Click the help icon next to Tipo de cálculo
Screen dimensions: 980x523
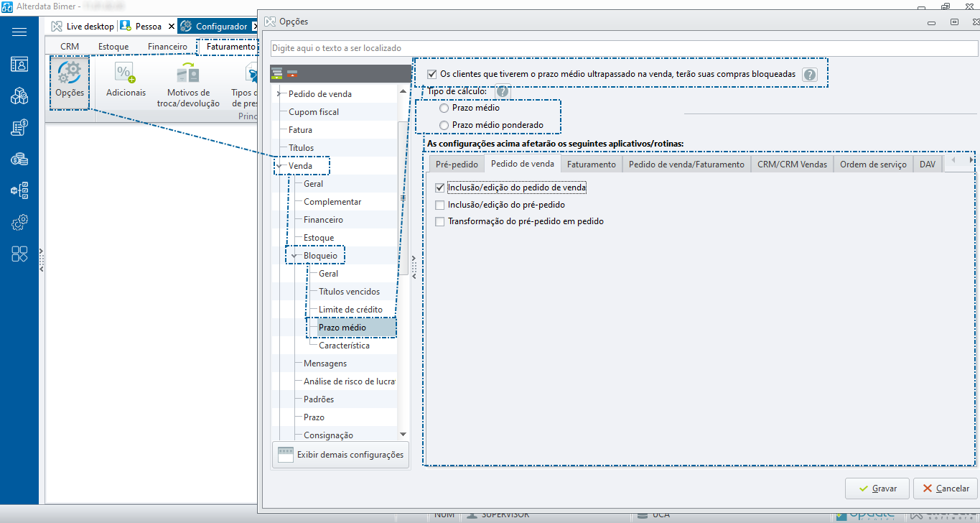pos(503,91)
